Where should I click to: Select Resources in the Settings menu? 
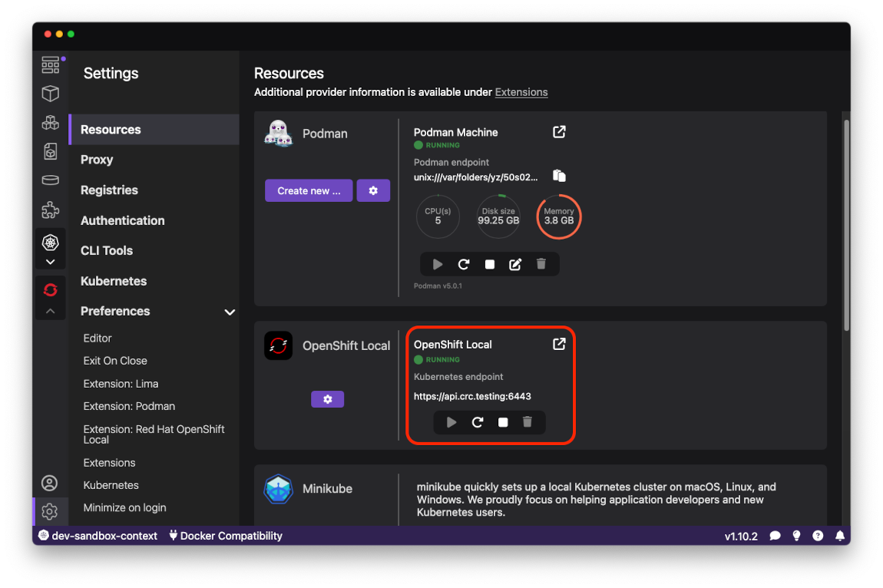[154, 130]
